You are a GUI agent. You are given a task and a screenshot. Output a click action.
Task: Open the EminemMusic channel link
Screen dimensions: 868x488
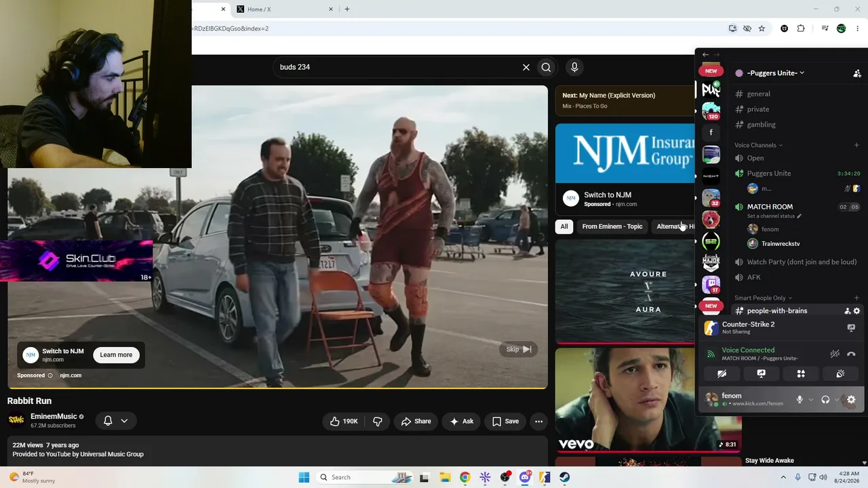click(54, 417)
